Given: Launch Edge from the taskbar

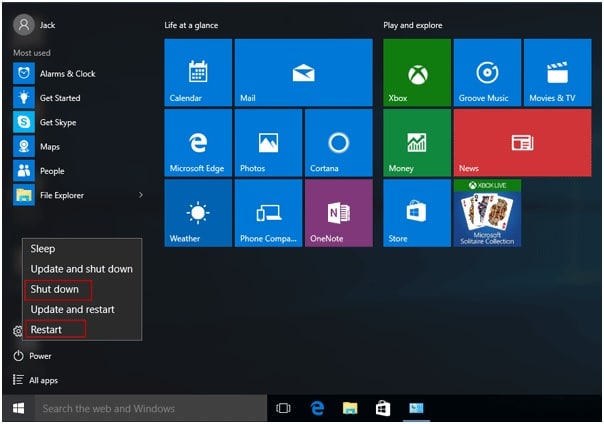Looking at the screenshot, I should pyautogui.click(x=317, y=408).
